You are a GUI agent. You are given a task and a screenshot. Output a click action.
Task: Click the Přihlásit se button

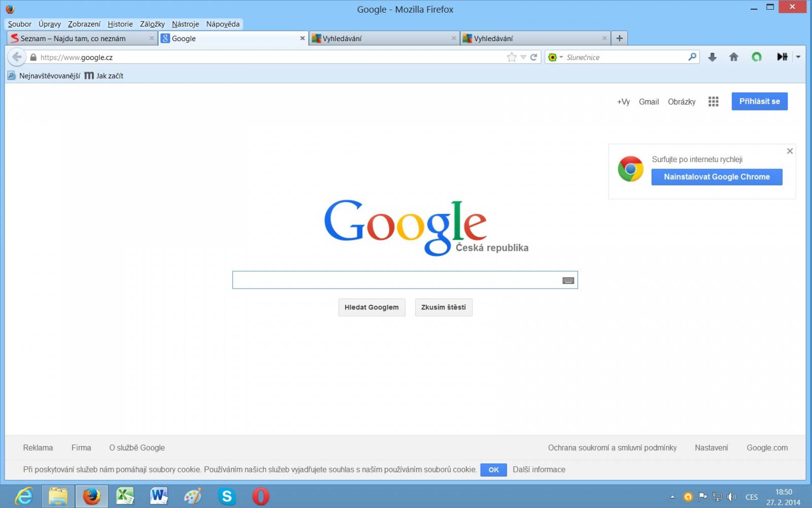coord(759,101)
